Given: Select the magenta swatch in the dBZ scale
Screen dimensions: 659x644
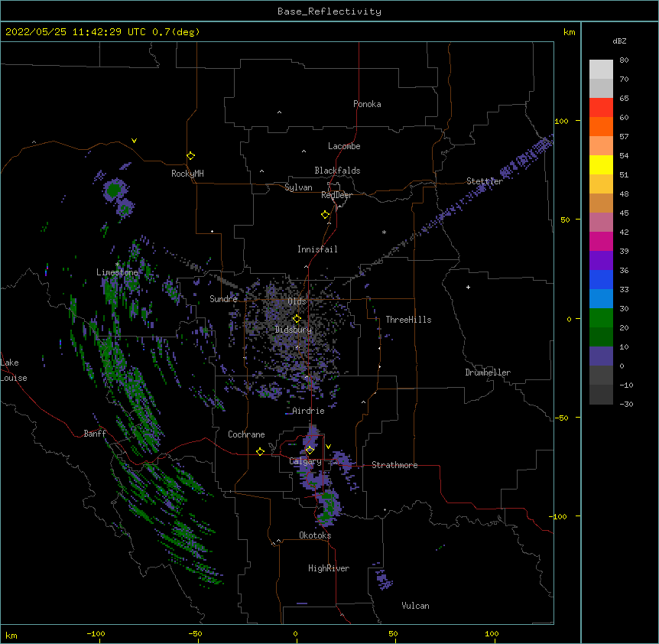Looking at the screenshot, I should click(601, 241).
